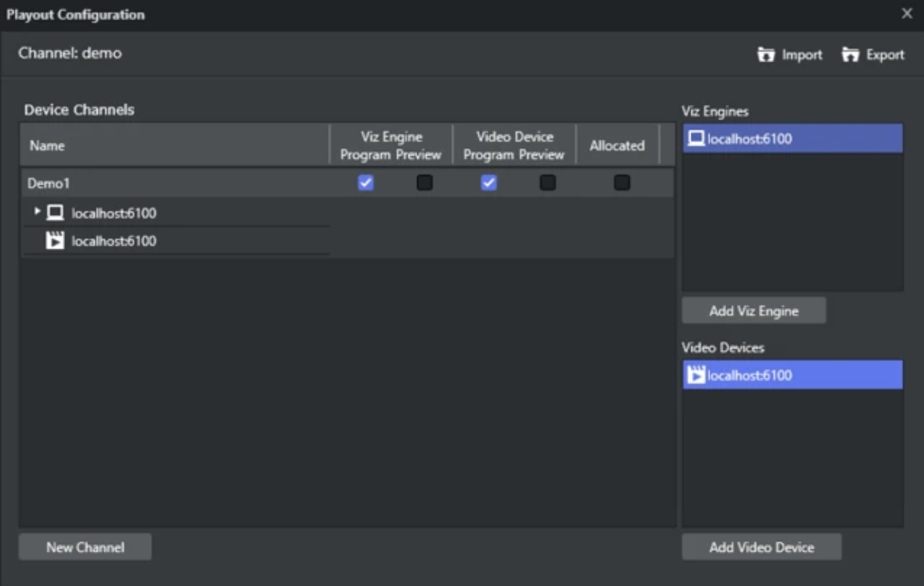The height and width of the screenshot is (586, 924).
Task: Click the Export folder icon
Action: (850, 55)
